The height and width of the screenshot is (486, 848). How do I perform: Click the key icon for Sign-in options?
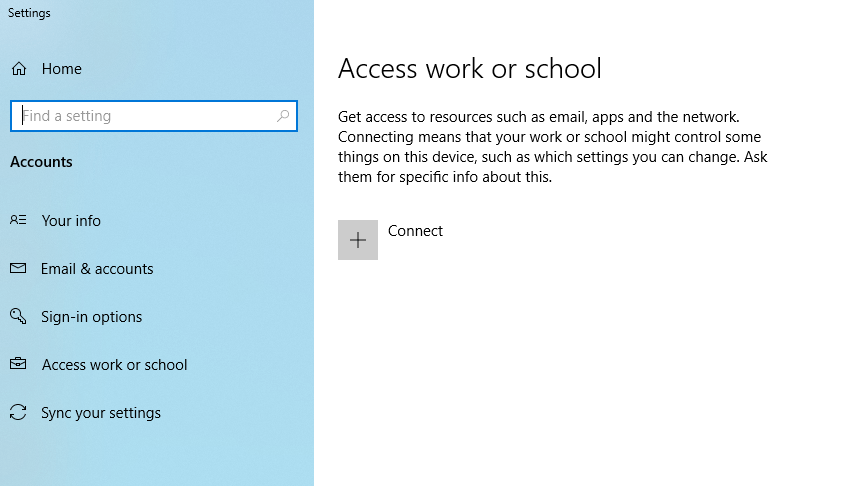pyautogui.click(x=18, y=316)
